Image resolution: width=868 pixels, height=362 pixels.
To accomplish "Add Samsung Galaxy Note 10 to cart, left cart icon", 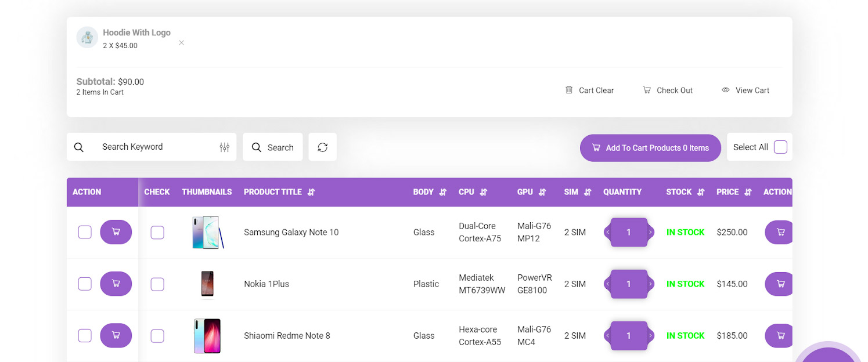I will tap(116, 232).
